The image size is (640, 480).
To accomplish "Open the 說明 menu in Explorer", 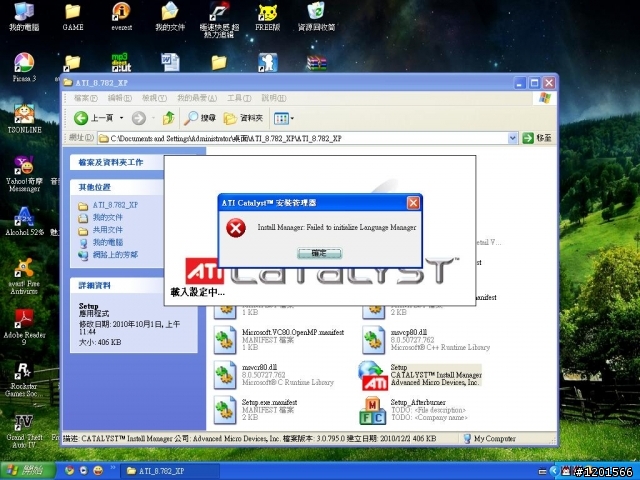I will 274,98.
